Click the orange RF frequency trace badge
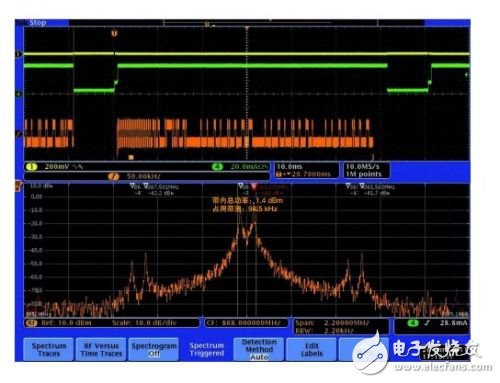The height and width of the screenshot is (383, 500). coord(113,176)
